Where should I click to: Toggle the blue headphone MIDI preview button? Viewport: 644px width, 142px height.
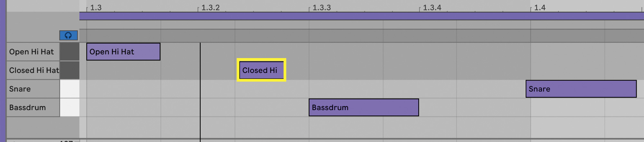pos(68,35)
